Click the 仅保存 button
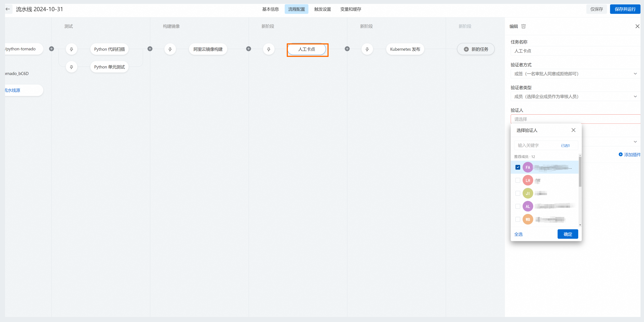 pyautogui.click(x=597, y=9)
